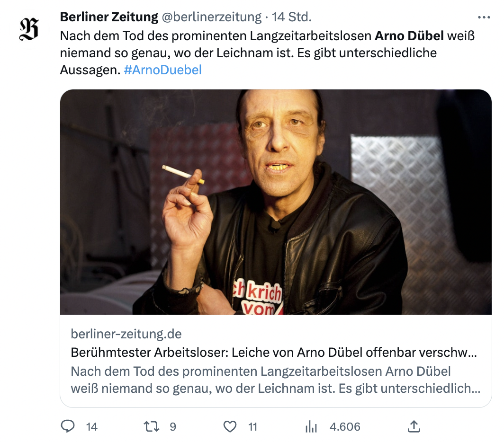Click the link card description text
This screenshot has height=442, width=504.
275,380
